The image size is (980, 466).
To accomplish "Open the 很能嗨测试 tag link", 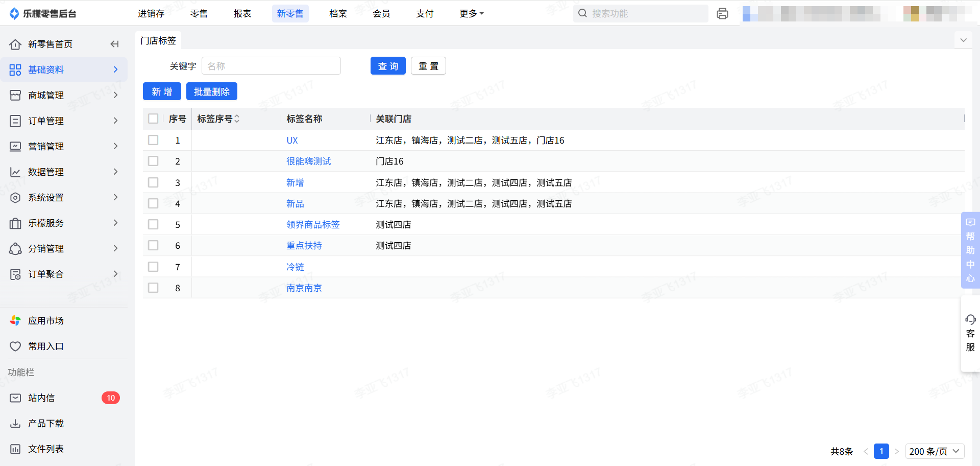I will pyautogui.click(x=309, y=161).
